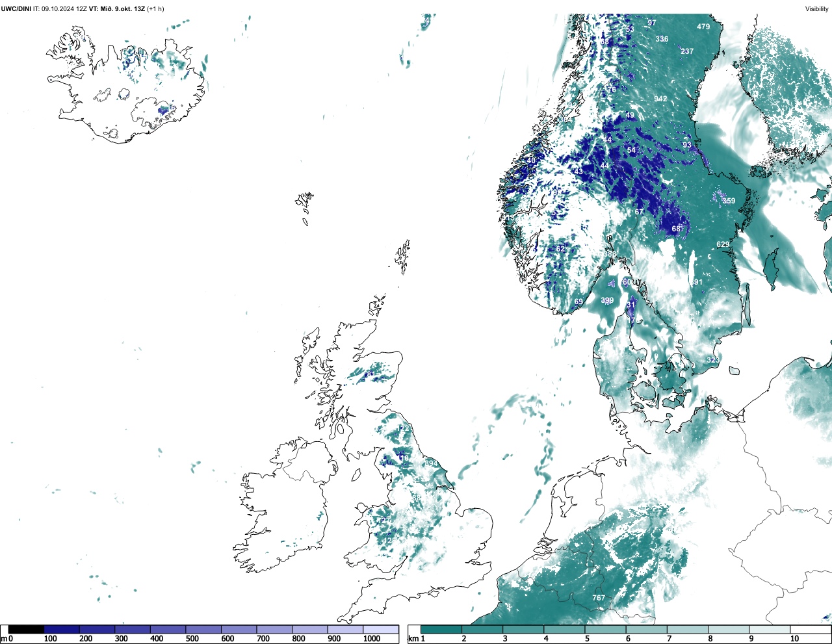Click the 'Visibility' label at top right
The image size is (832, 644).
(x=817, y=9)
